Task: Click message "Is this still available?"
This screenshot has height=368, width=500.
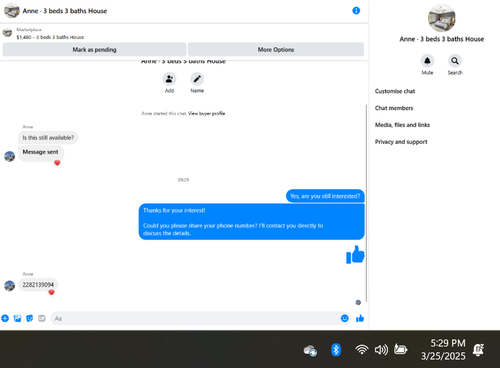Action: (48, 138)
